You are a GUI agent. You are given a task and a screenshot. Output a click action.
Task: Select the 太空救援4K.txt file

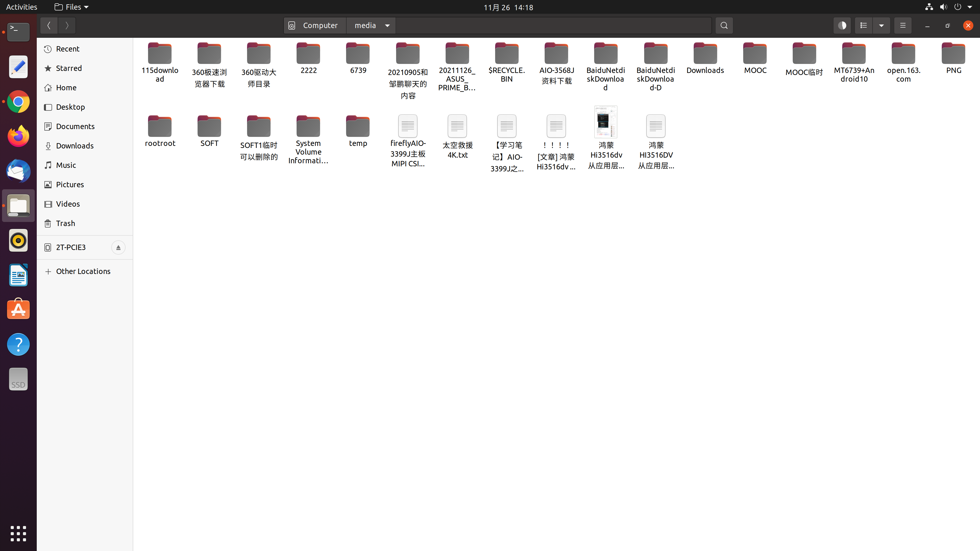click(457, 126)
